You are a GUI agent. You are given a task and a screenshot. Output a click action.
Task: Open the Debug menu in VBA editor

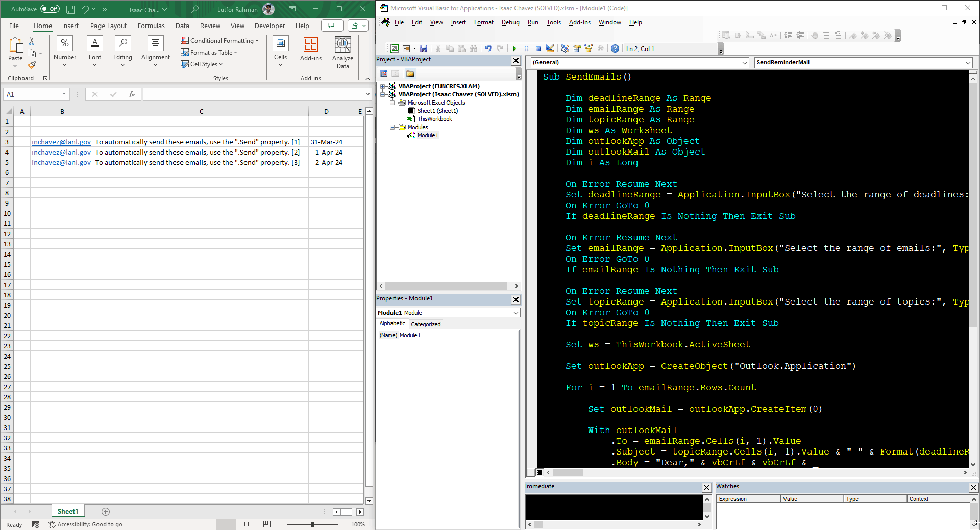coord(510,22)
